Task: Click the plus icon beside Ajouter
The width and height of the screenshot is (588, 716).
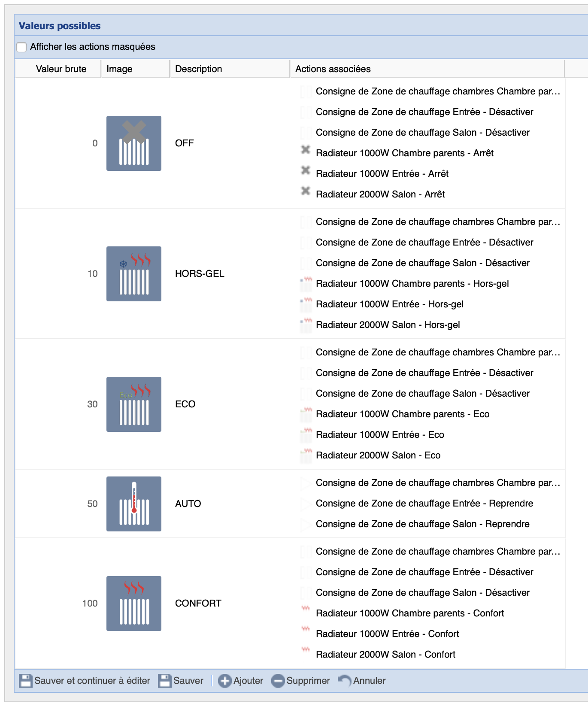Action: tap(225, 681)
